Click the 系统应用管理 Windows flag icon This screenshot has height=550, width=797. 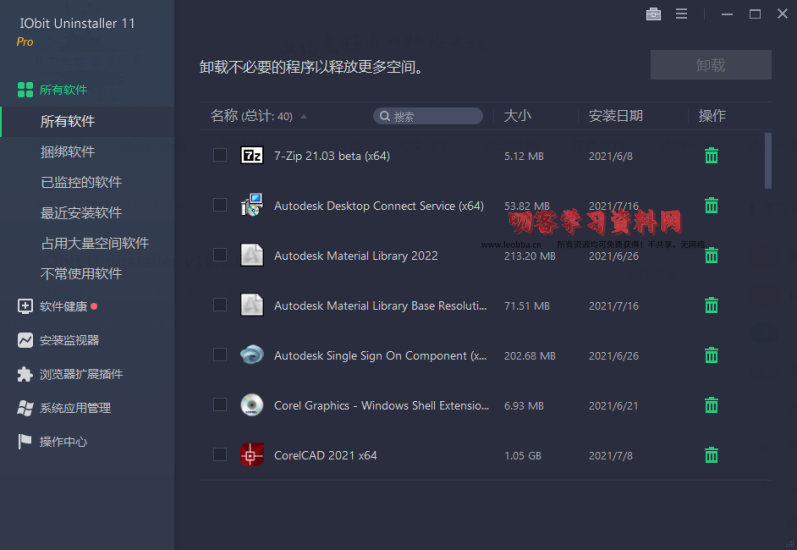(x=25, y=408)
